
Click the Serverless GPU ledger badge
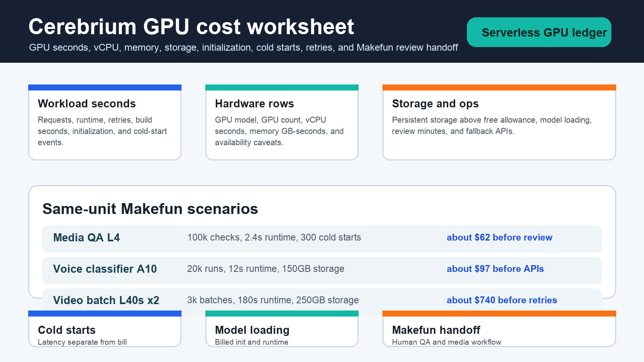(x=539, y=32)
